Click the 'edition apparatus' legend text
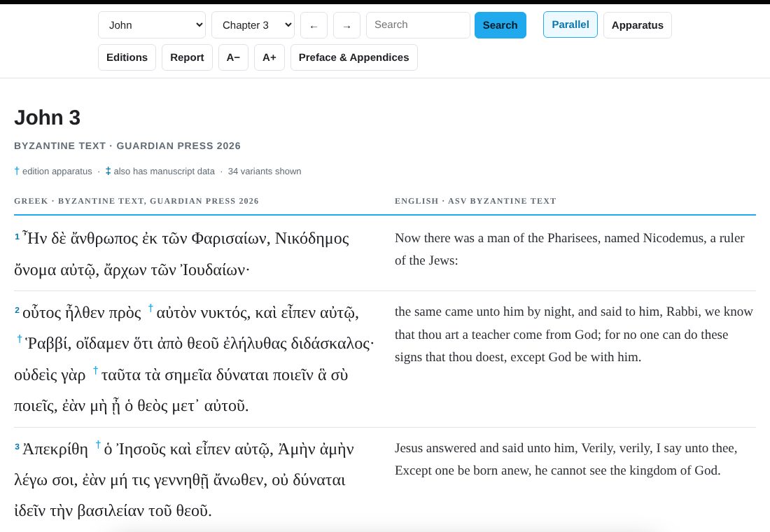Screen dimensions: 770x532 [57, 171]
